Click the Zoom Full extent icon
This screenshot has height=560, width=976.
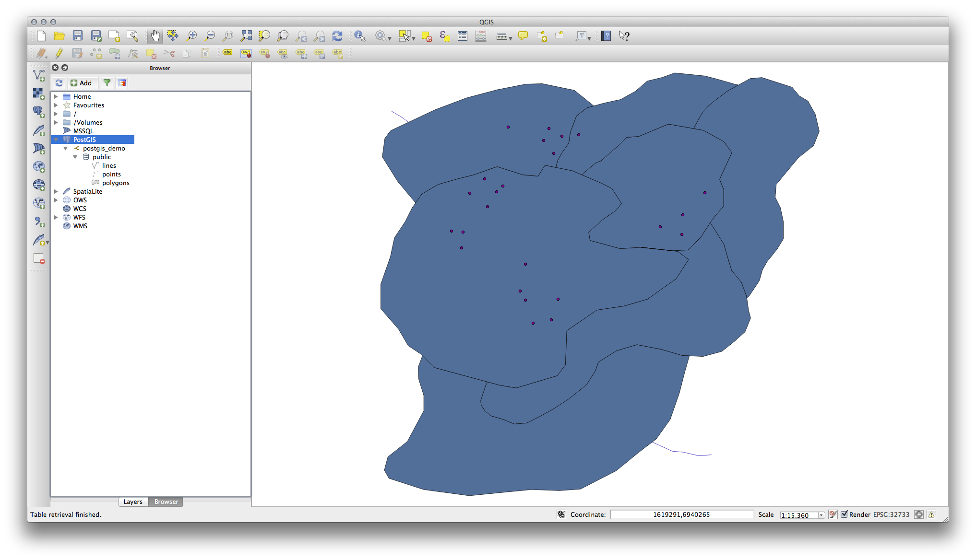pyautogui.click(x=246, y=36)
